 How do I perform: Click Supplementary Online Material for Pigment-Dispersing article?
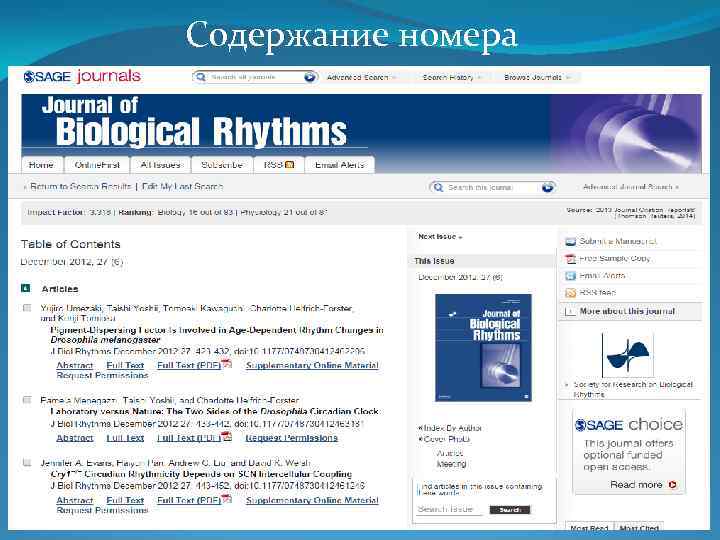click(x=312, y=365)
